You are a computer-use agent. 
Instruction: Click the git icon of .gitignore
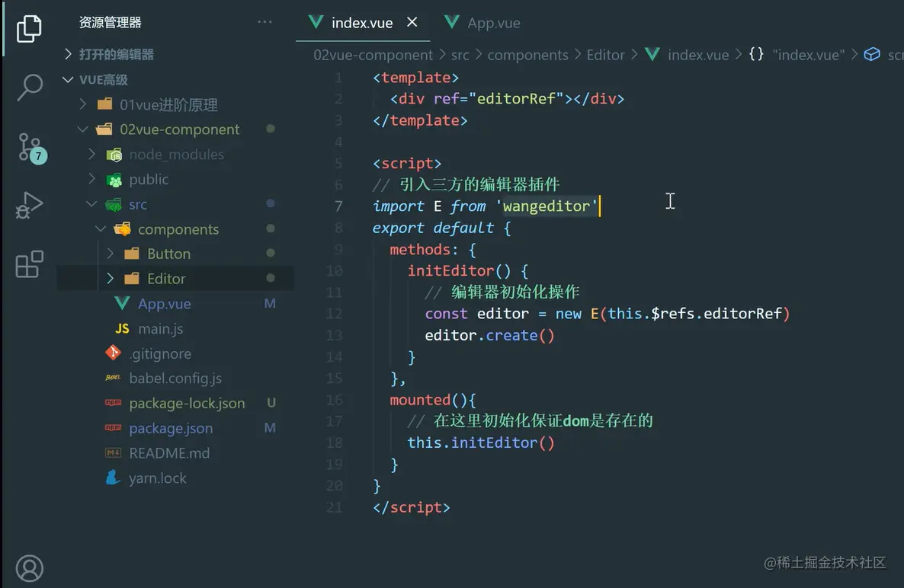coord(113,353)
